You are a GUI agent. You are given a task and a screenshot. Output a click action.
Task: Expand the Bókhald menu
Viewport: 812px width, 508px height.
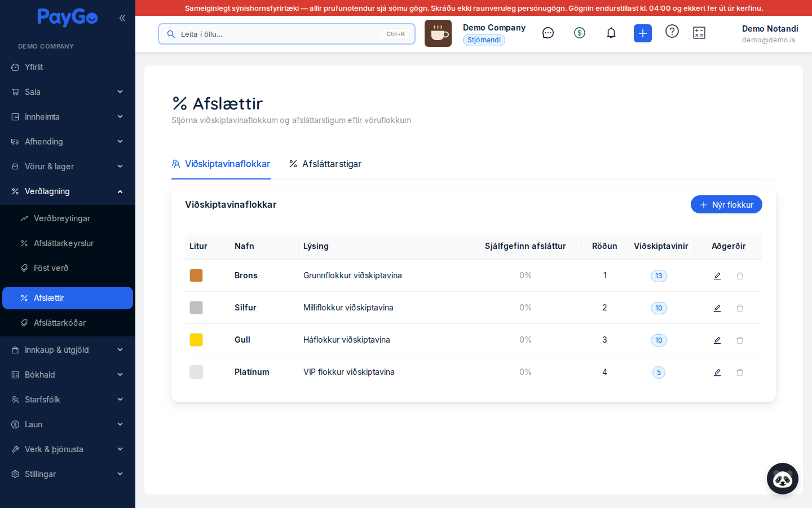pos(68,375)
